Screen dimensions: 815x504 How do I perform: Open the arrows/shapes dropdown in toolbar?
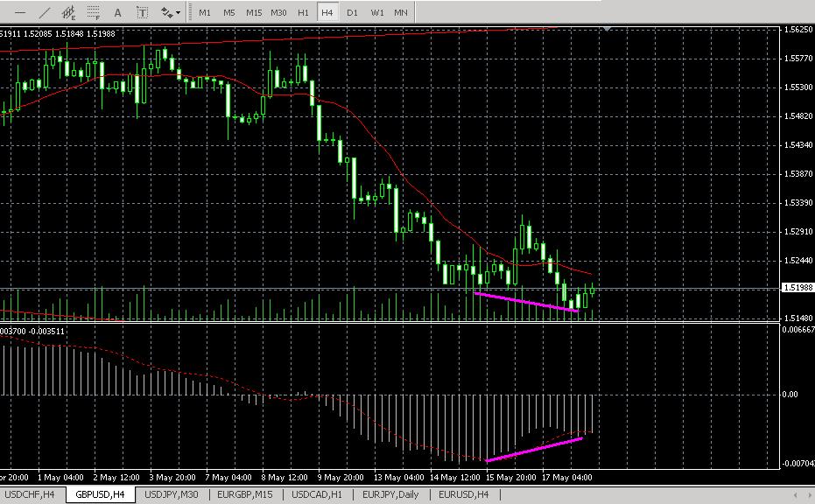point(171,13)
